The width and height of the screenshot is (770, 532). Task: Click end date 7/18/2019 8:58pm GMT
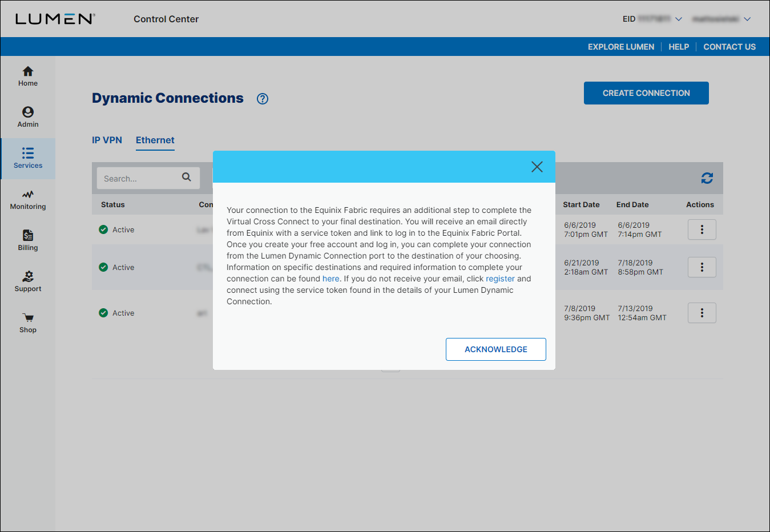640,267
